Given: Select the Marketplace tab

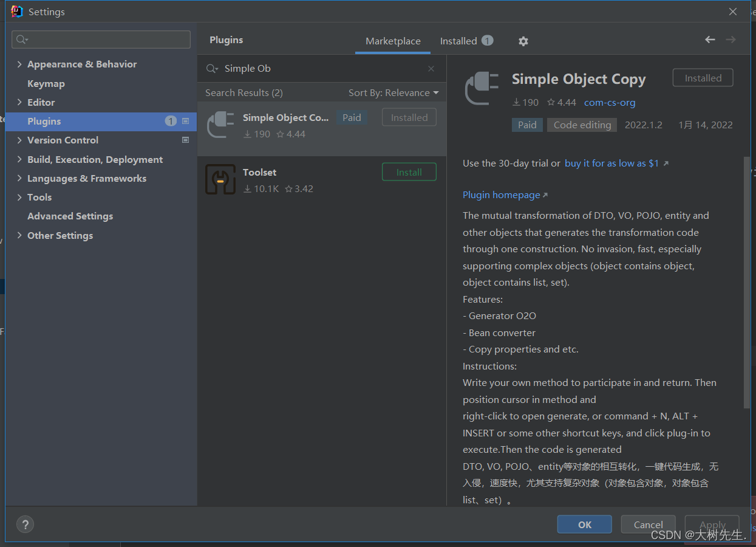Looking at the screenshot, I should point(393,41).
